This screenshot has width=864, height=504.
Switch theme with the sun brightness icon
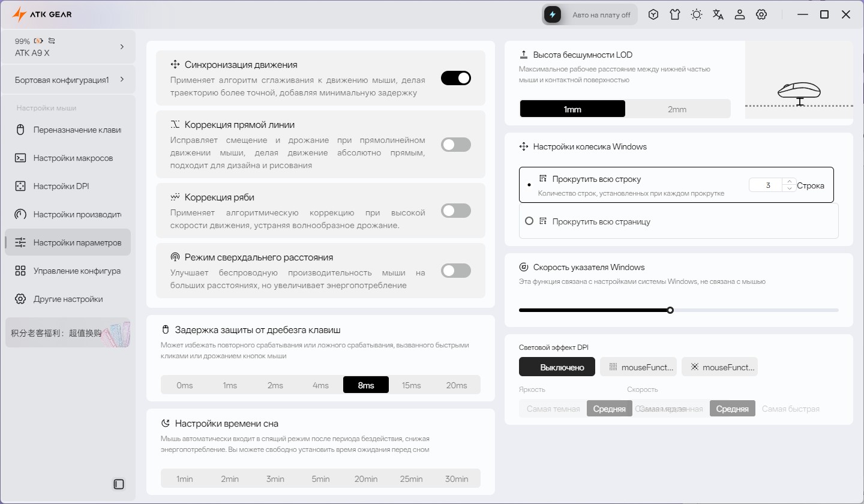(697, 14)
